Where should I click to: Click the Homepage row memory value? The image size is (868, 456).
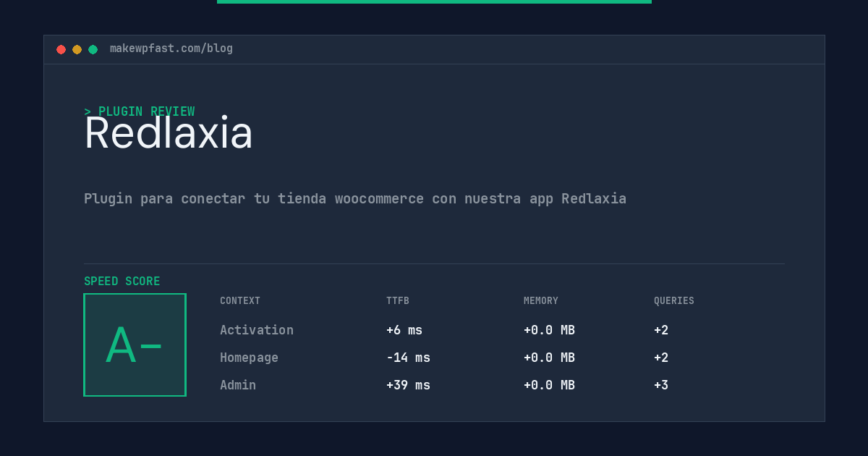click(x=549, y=358)
